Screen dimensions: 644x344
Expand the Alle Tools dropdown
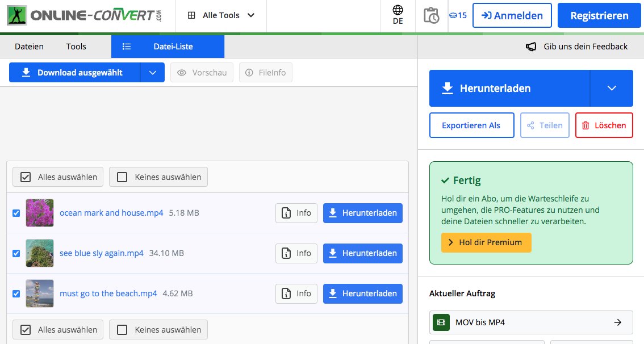(221, 15)
